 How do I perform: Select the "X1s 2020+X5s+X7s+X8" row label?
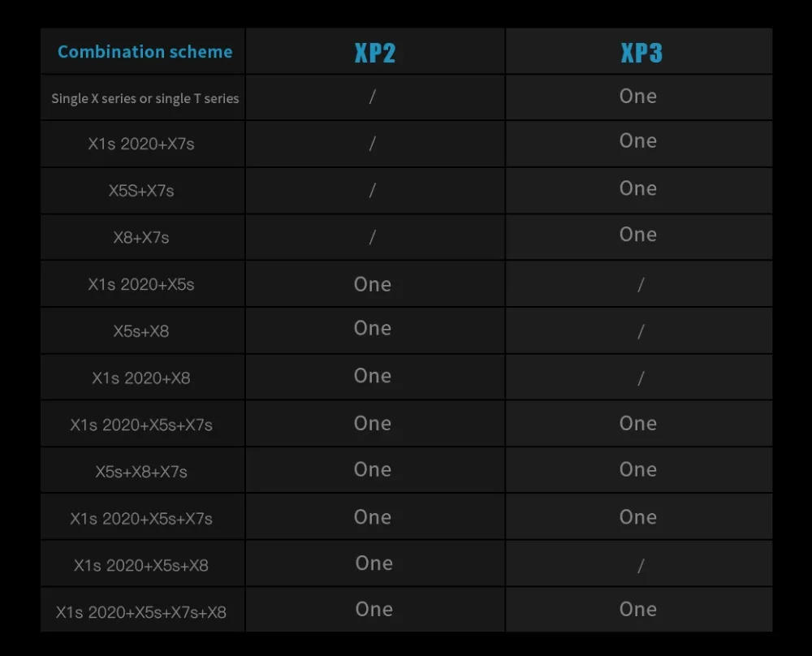pos(140,612)
